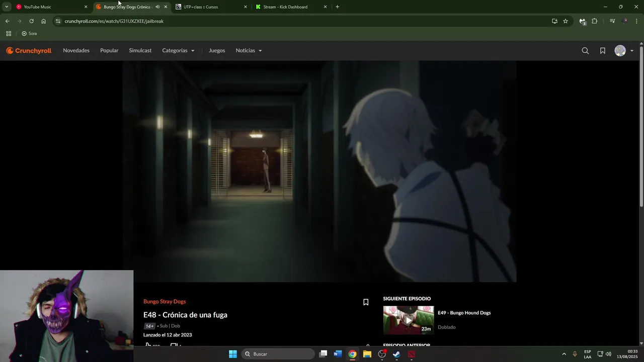Close the Kick Dashboard tab
The height and width of the screenshot is (362, 644).
(x=325, y=7)
